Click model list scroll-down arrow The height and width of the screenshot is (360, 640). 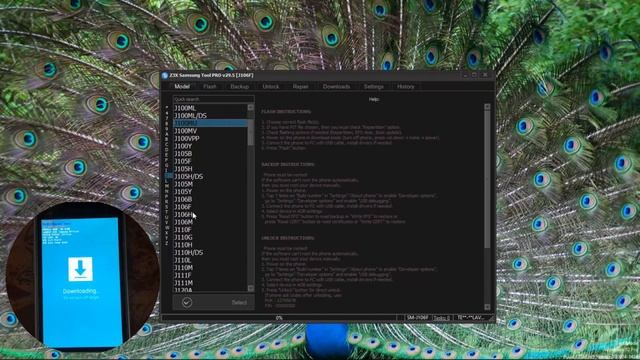click(x=251, y=288)
